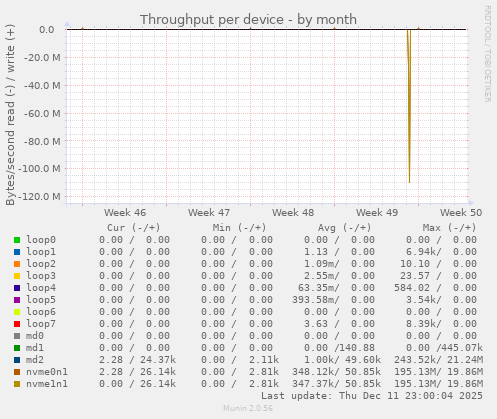The width and height of the screenshot is (497, 419).
Task: Click the md0 gray color swatch
Action: 17,336
